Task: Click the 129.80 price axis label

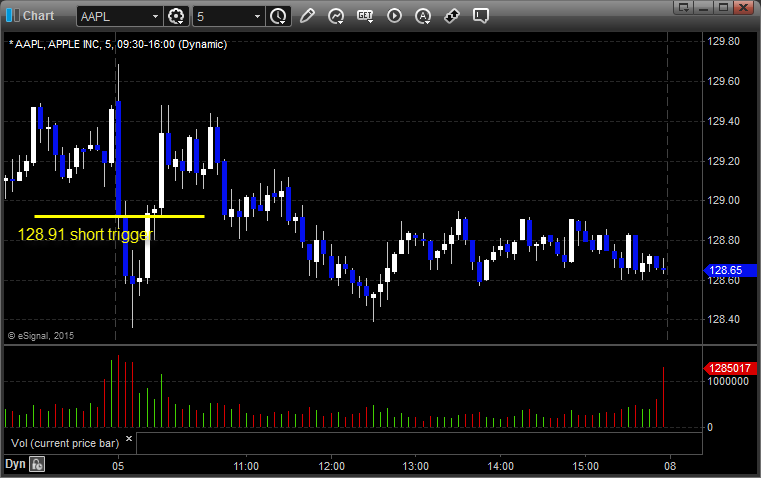Action: 724,41
